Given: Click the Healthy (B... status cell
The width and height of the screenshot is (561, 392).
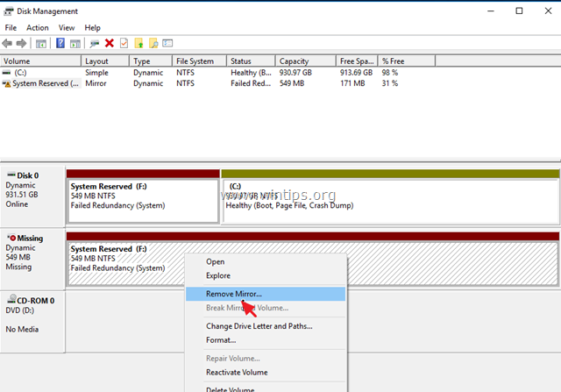Looking at the screenshot, I should tap(251, 72).
